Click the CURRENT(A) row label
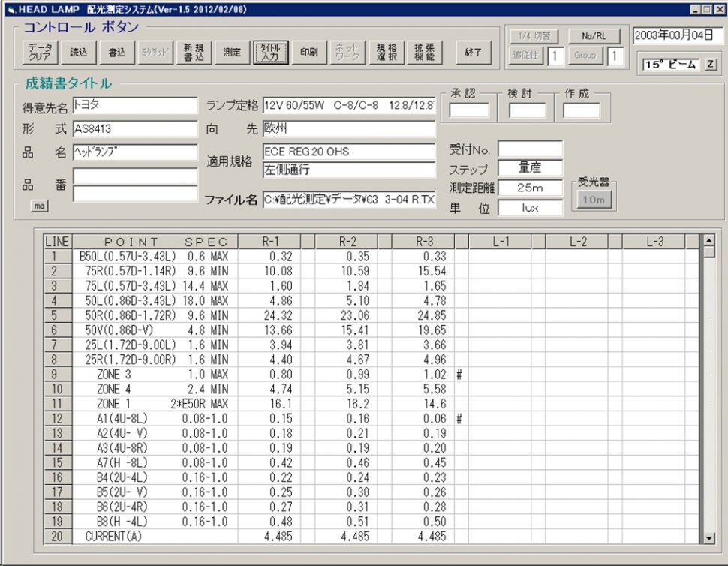The image size is (728, 566). (114, 536)
